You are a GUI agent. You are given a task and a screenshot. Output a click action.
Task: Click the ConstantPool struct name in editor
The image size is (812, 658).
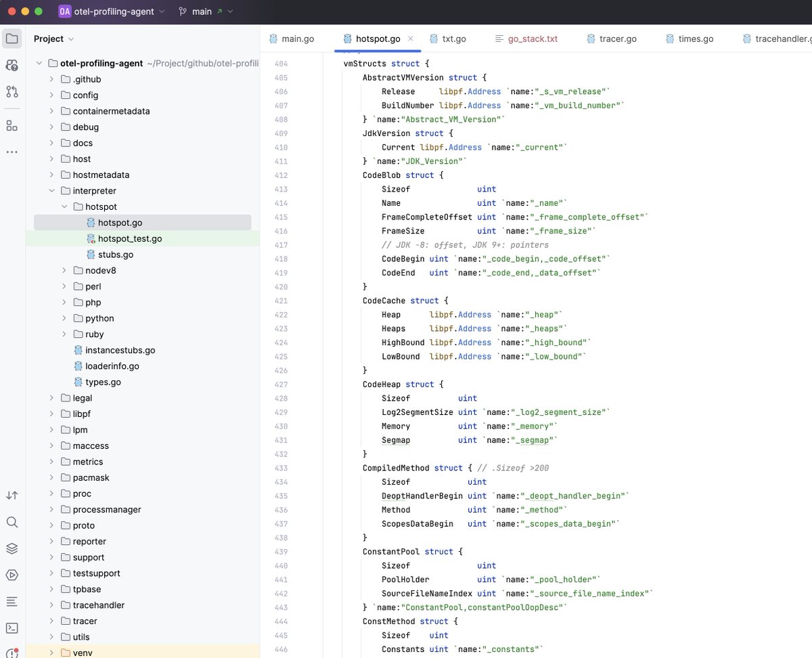pyautogui.click(x=391, y=552)
